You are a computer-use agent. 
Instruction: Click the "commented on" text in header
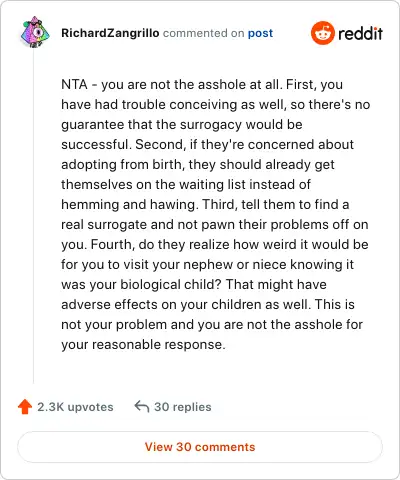pyautogui.click(x=203, y=33)
